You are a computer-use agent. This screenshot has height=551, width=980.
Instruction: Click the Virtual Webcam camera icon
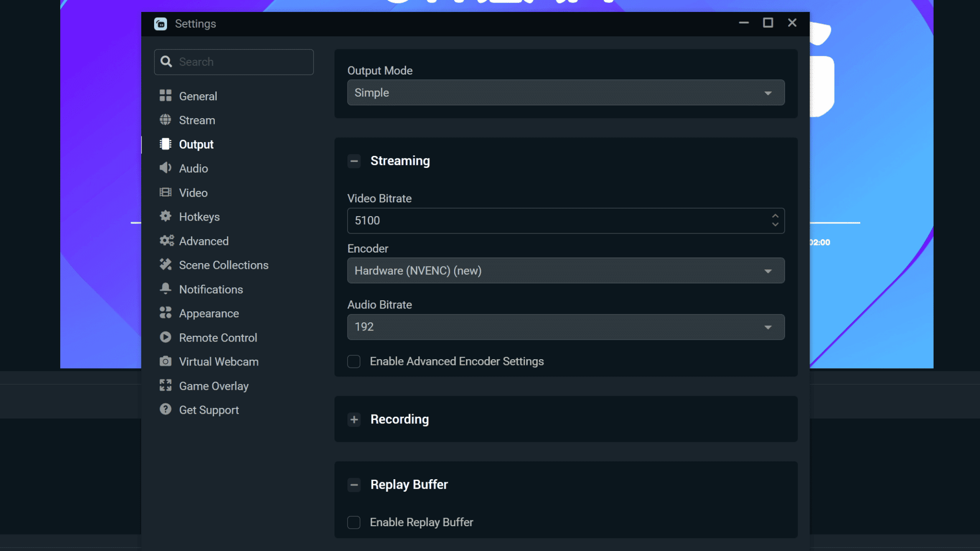coord(165,361)
